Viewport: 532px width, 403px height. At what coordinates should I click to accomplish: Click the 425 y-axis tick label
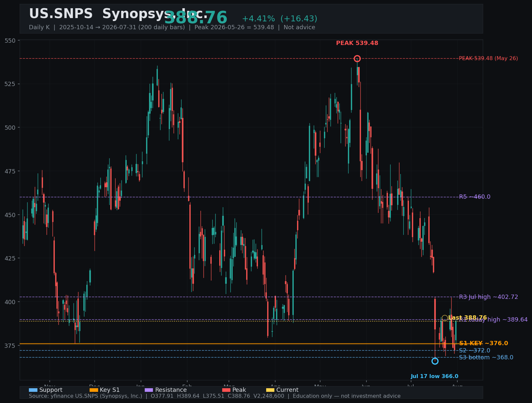coord(10,258)
